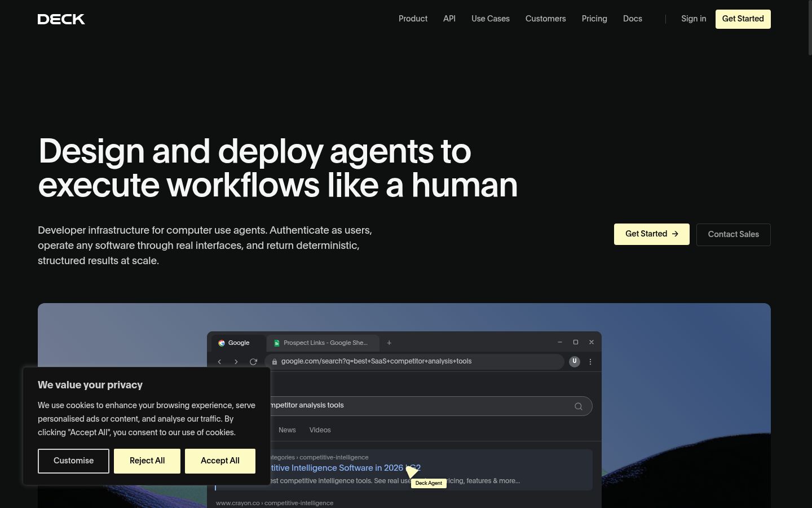Click the padlock icon in address bar
The width and height of the screenshot is (812, 508).
point(274,362)
